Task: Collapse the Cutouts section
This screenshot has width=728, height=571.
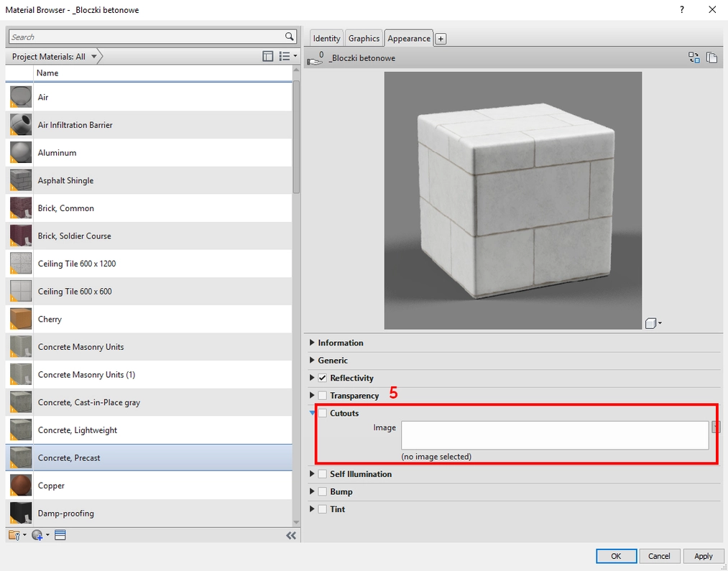Action: 312,413
